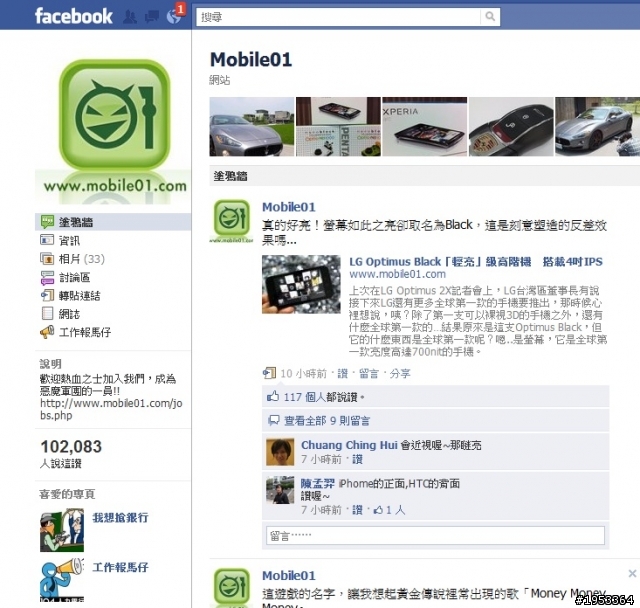Click the speech bubble icon beside 查看全部 9 則留言

point(273,420)
